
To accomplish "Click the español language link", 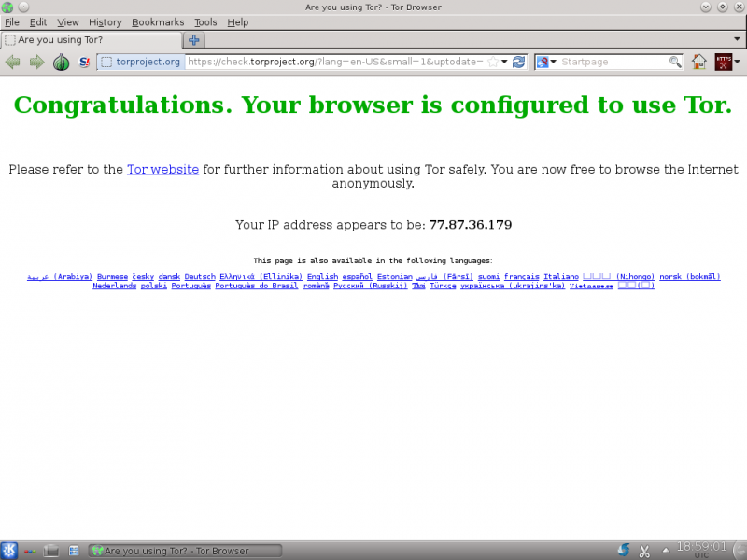I will point(358,276).
